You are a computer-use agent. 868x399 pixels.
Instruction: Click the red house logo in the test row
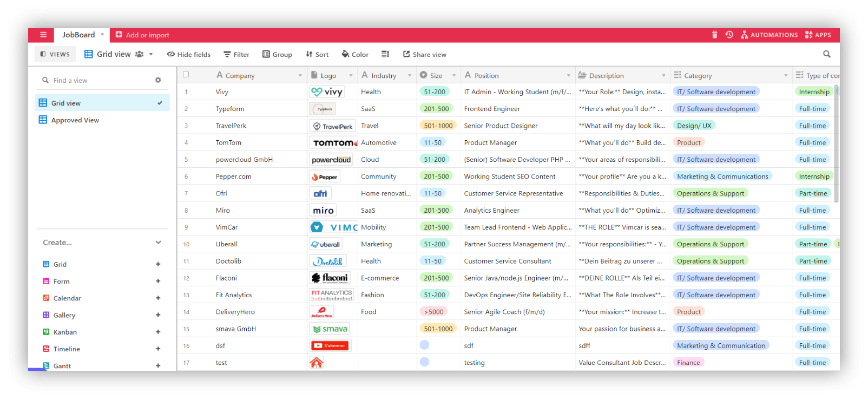(x=317, y=363)
